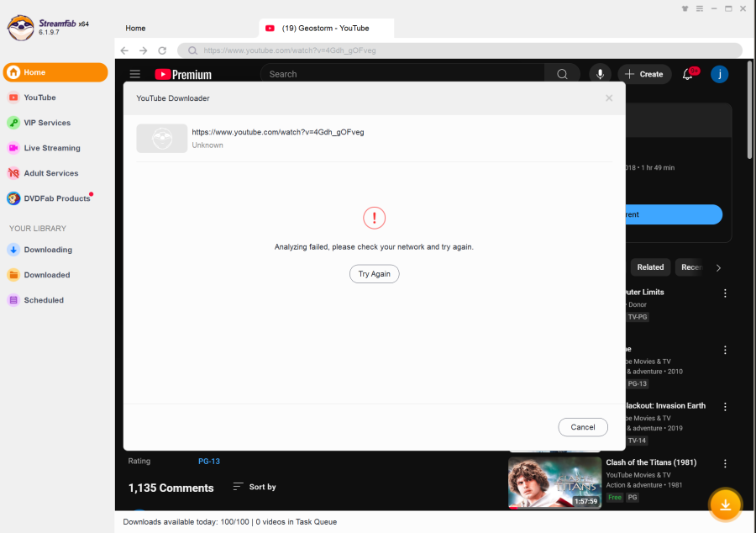The image size is (756, 533).
Task: Click 'Downloads available today: 100/100' status text
Action: 186,522
